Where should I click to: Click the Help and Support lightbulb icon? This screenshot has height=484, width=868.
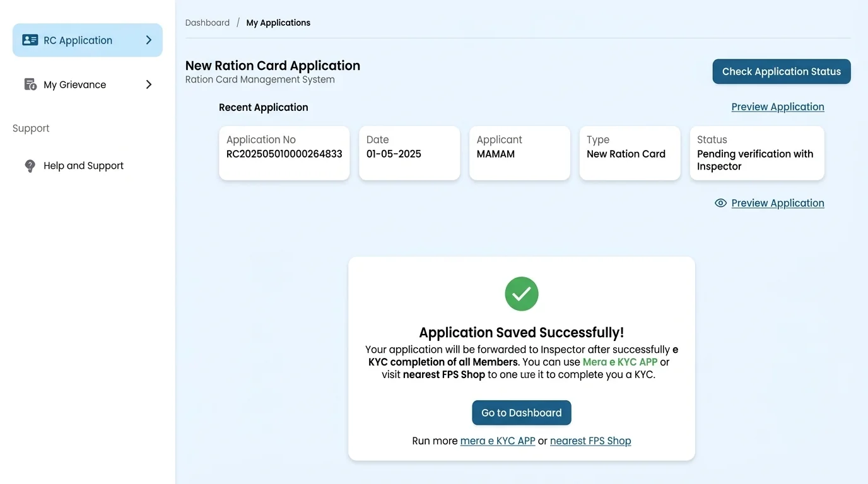click(x=30, y=166)
